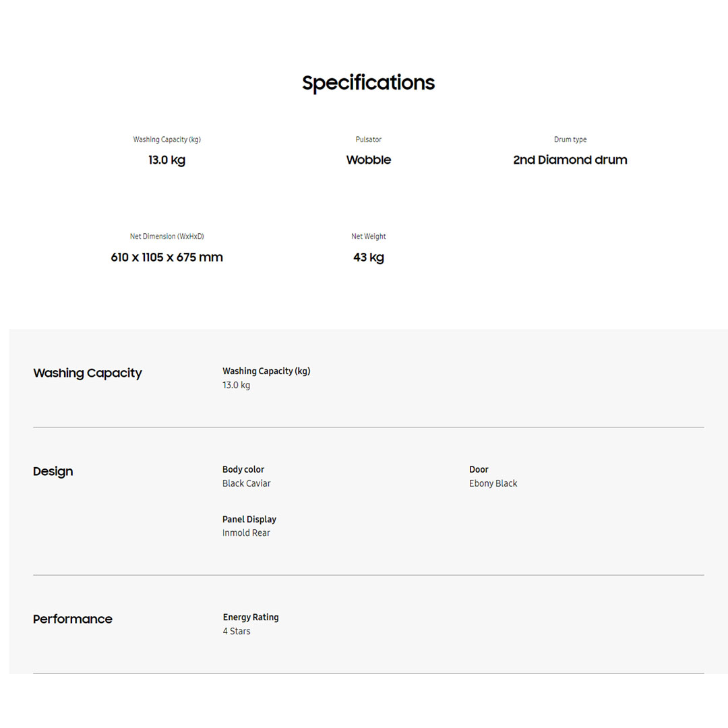Screen dimensions: 728x728
Task: Select the 13.0 kg capacity value
Action: click(166, 160)
